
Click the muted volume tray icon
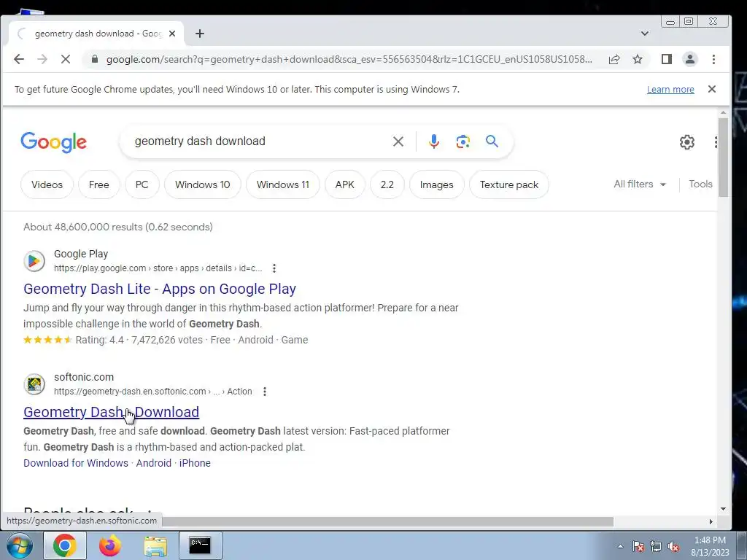(673, 546)
